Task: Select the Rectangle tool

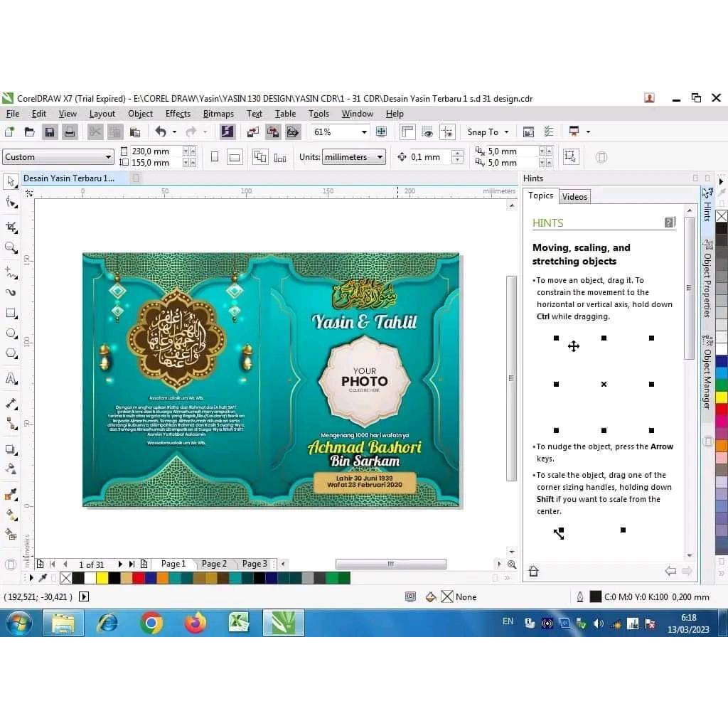Action: [11, 314]
